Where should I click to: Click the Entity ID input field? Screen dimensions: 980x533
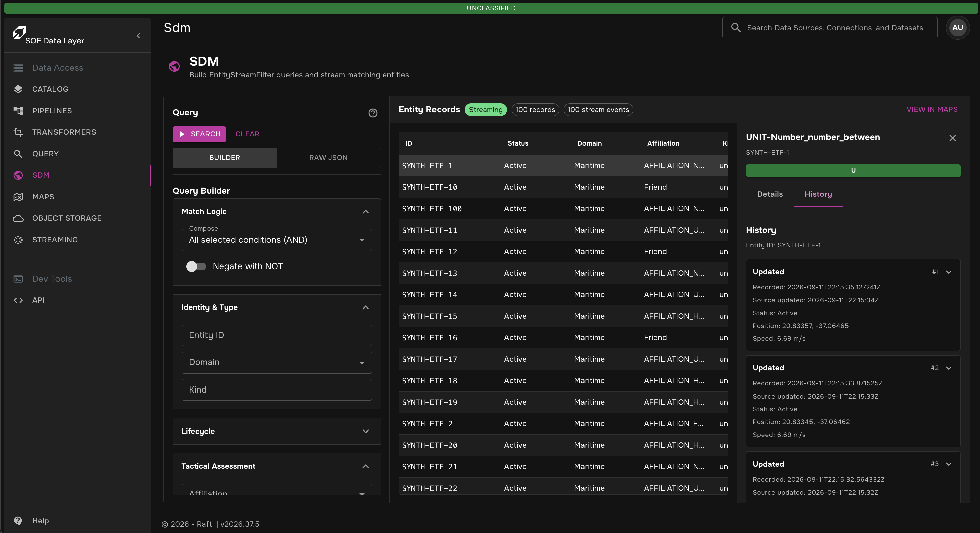point(276,335)
